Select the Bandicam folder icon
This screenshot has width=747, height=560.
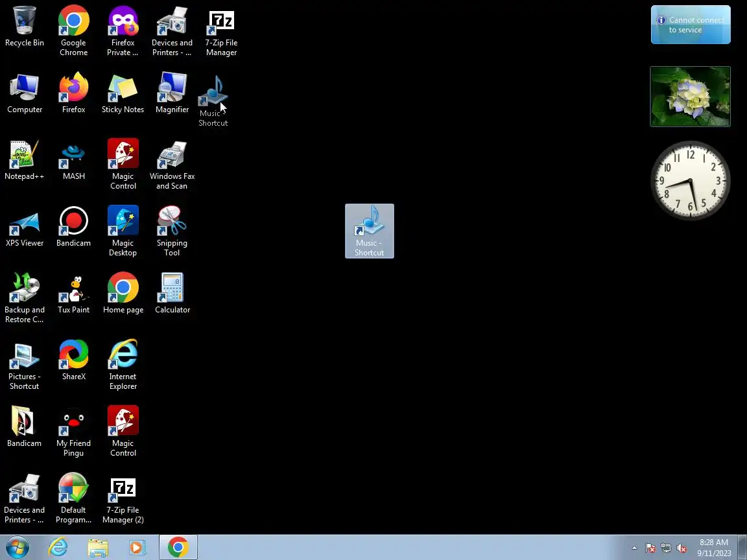click(x=24, y=426)
